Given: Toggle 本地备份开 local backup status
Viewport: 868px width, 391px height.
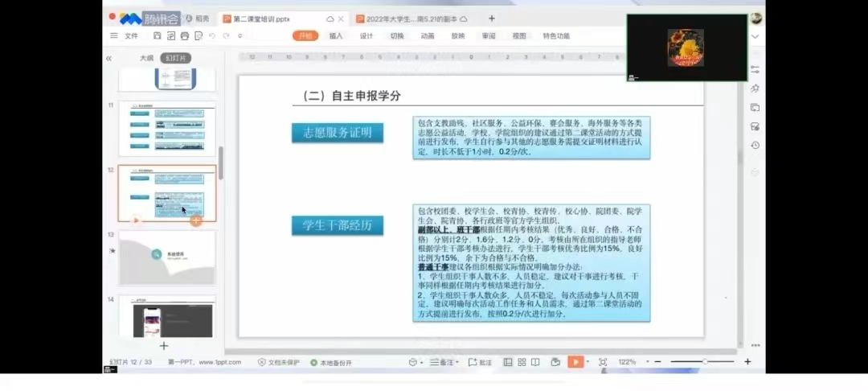Looking at the screenshot, I should tap(331, 363).
